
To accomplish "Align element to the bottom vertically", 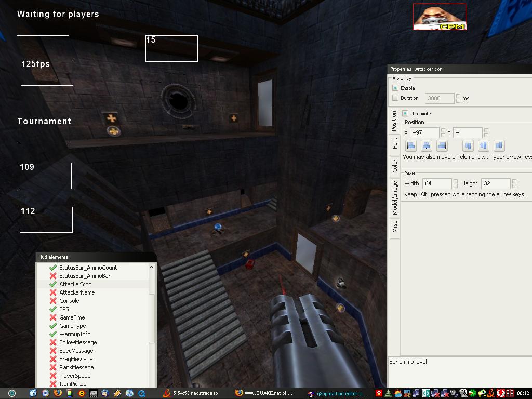I will pos(499,145).
